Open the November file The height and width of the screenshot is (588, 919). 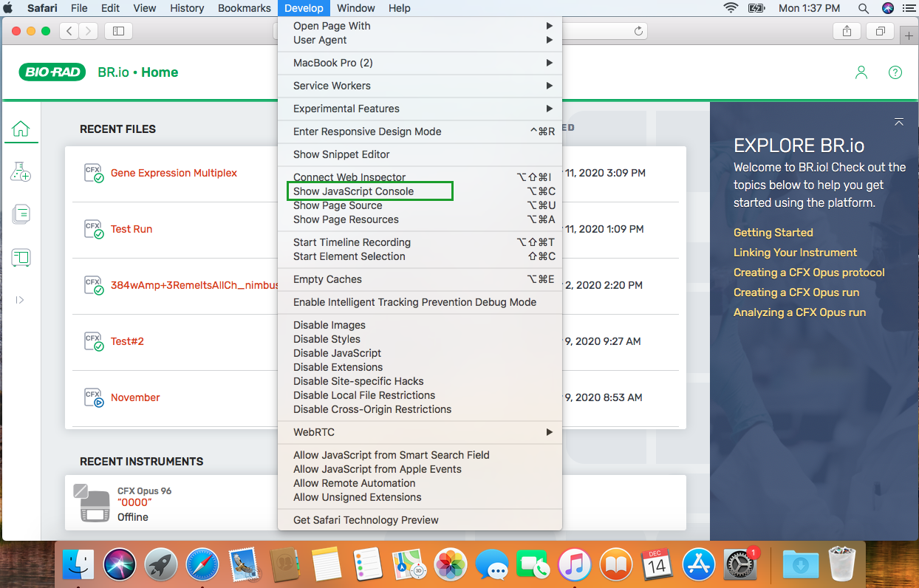(135, 397)
